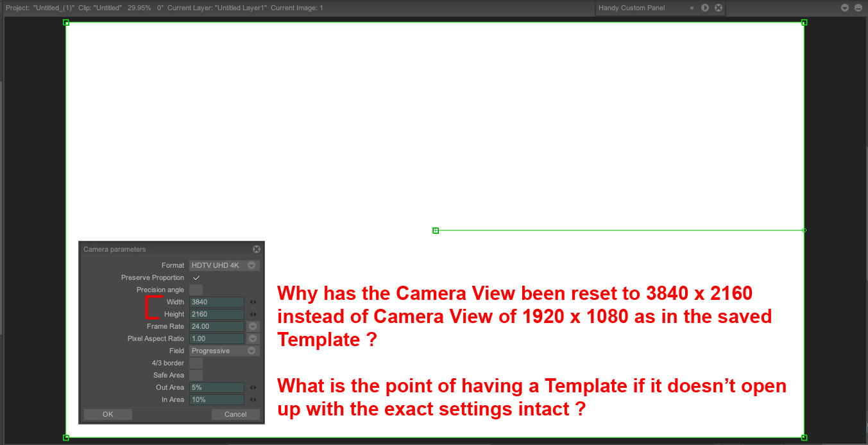Open the top-right panel dropdown menu arrow

[845, 8]
